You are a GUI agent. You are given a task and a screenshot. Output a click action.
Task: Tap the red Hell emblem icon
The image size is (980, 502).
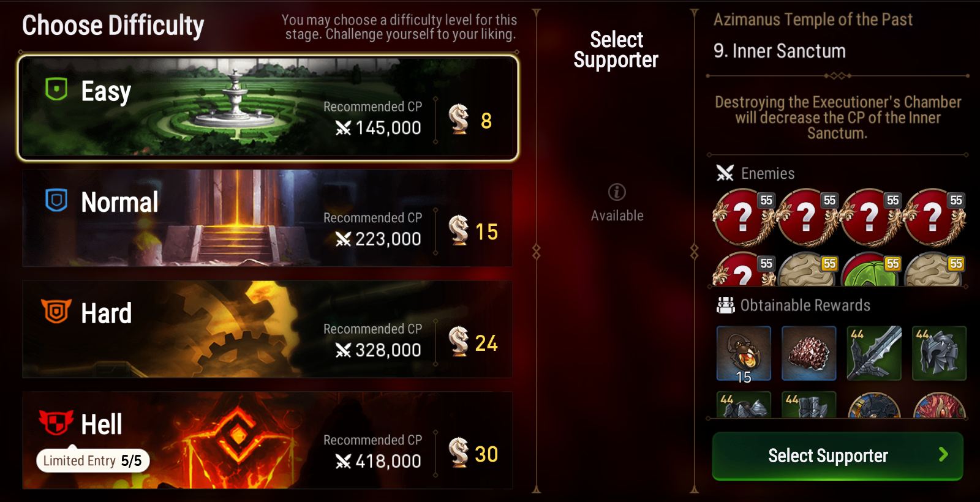coord(56,422)
